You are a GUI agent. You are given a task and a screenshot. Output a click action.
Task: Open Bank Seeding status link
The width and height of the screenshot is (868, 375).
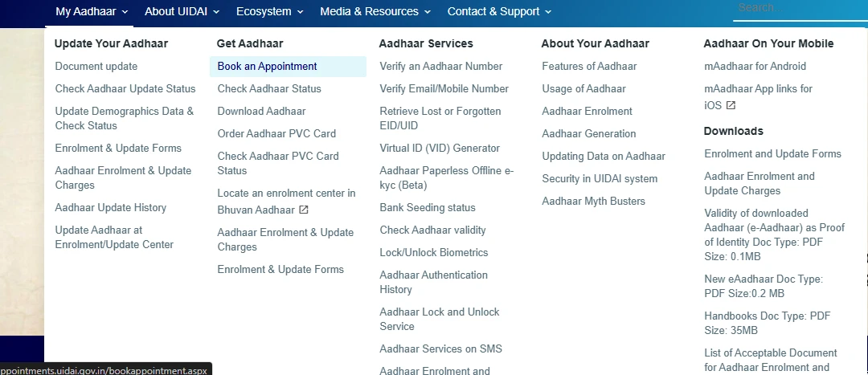pyautogui.click(x=428, y=208)
